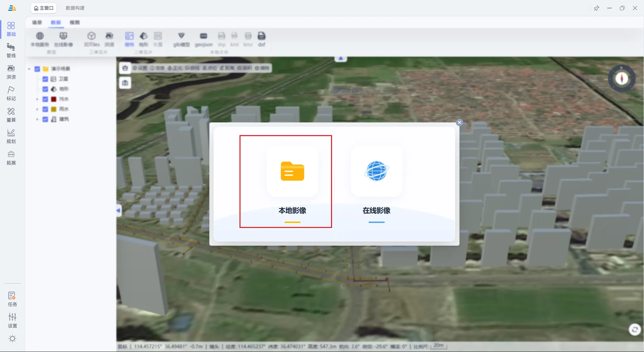Expand the 污水 layer node
The image size is (644, 352).
point(37,99)
